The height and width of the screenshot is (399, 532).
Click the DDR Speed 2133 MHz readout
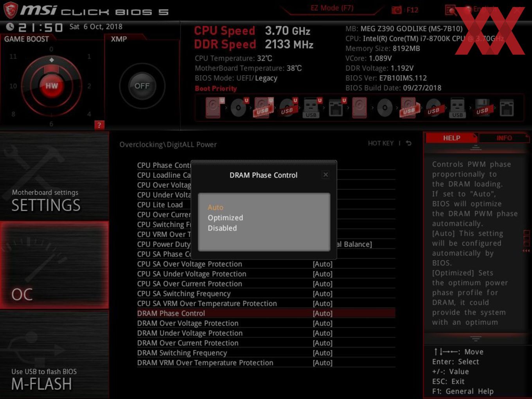(x=254, y=44)
